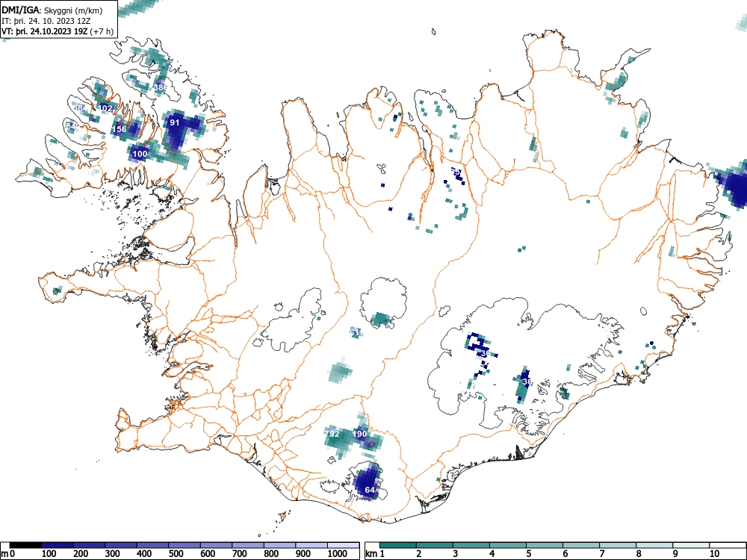
Task: Click the '500' tick label in metre legend
Action: click(x=176, y=554)
